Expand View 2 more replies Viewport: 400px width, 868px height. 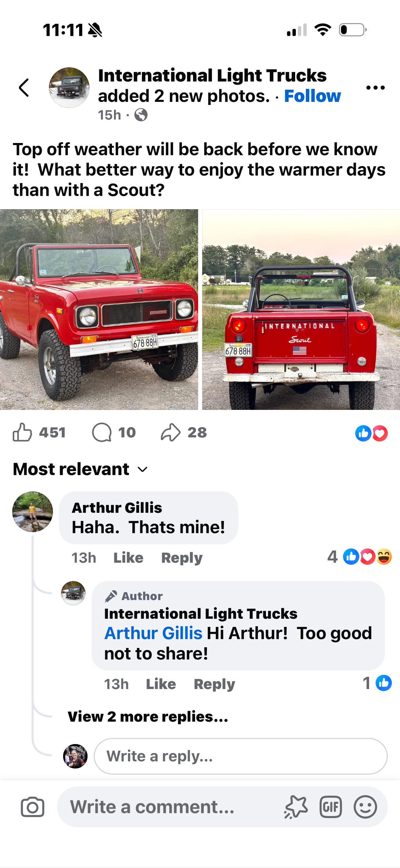pyautogui.click(x=148, y=717)
